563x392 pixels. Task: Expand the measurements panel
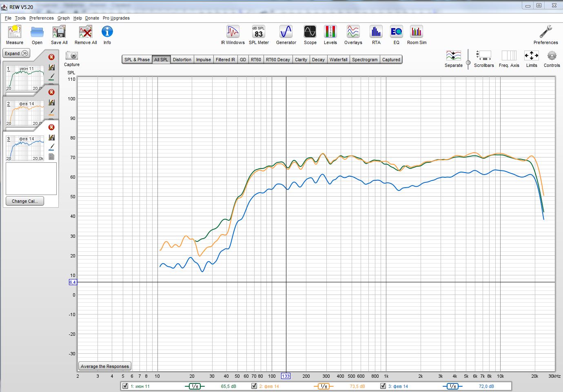click(x=16, y=53)
